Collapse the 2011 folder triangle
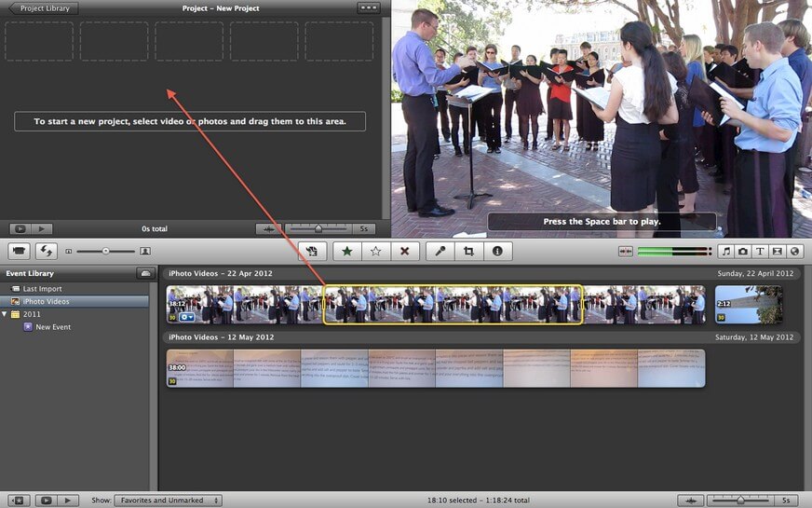 [5, 313]
